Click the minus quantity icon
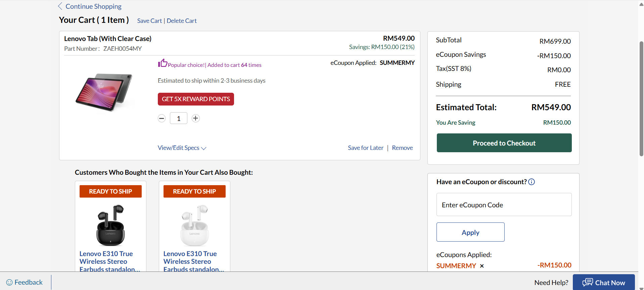 tap(162, 118)
